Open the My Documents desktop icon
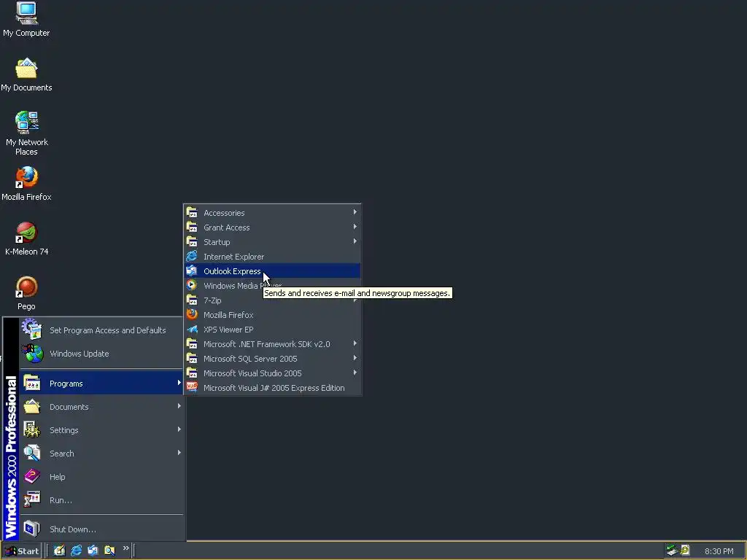 click(x=26, y=75)
